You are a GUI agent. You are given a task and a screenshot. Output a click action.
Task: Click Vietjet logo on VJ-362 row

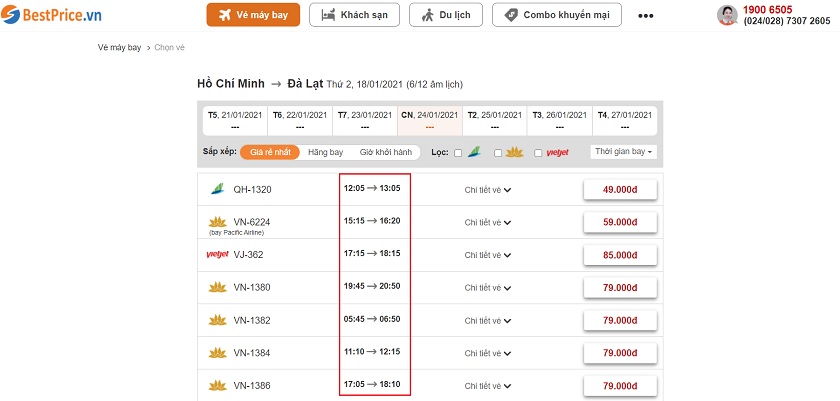point(217,255)
